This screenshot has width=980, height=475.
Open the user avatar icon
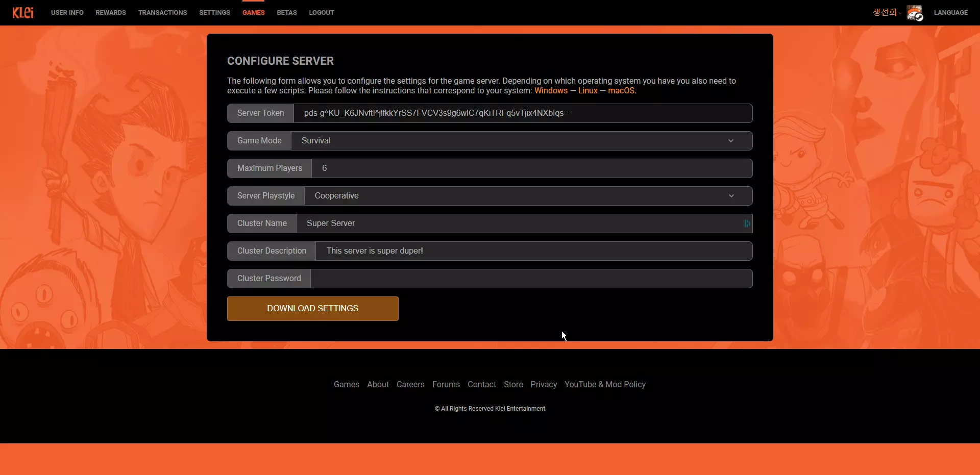pyautogui.click(x=915, y=13)
